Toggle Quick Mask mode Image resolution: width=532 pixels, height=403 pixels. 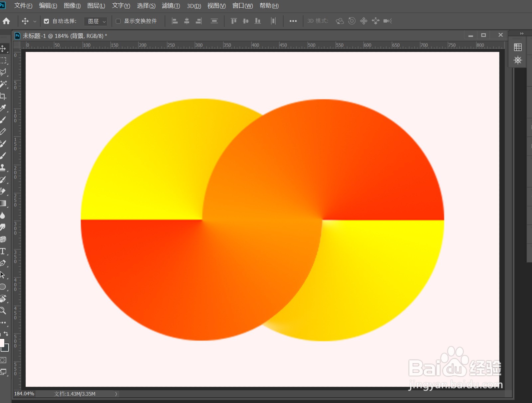[3, 360]
